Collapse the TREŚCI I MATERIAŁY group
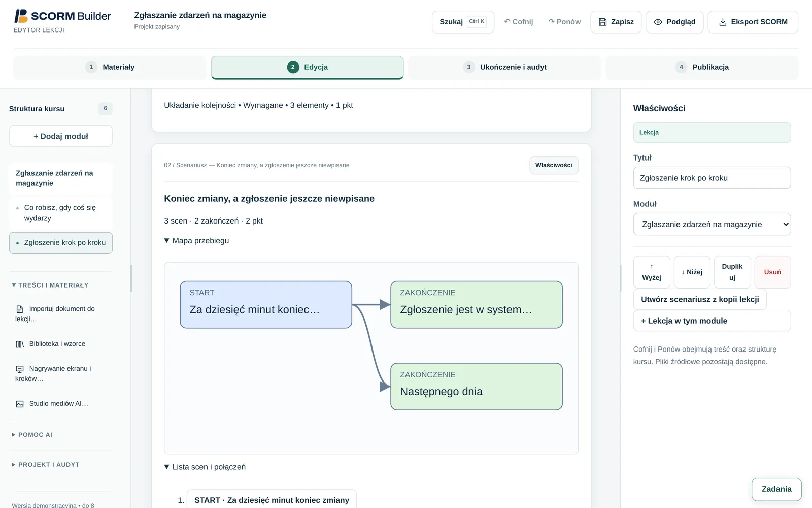This screenshot has width=812, height=508. 50,285
